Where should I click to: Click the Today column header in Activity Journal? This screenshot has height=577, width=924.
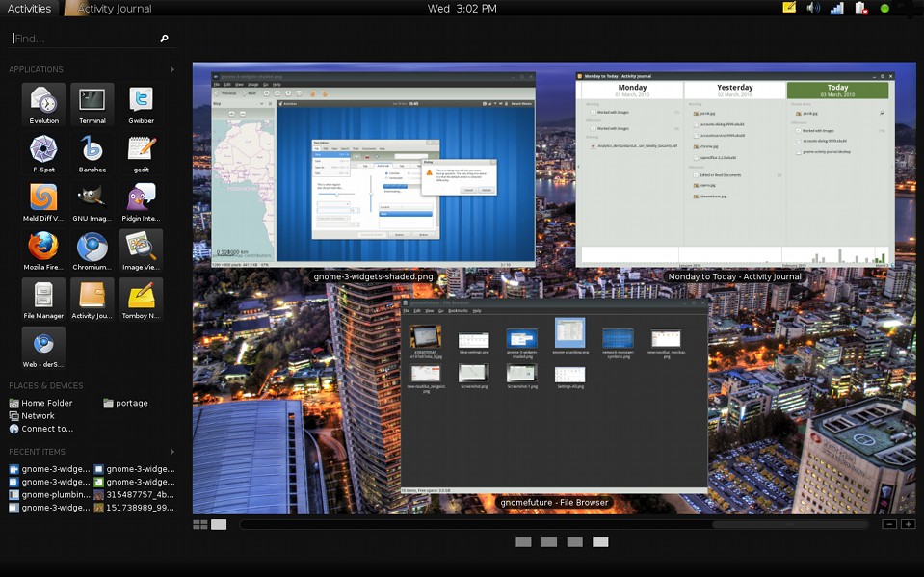point(837,90)
